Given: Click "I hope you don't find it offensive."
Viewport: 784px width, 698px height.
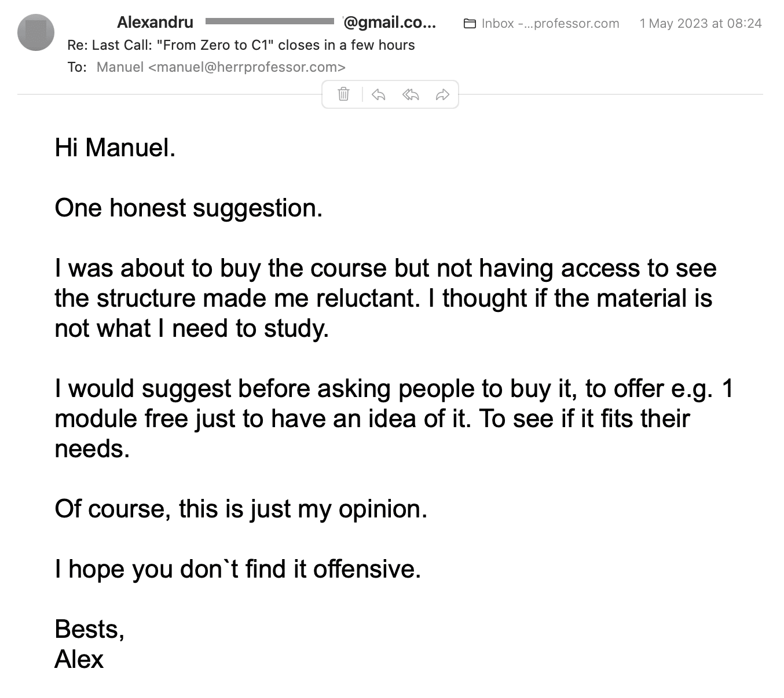Looking at the screenshot, I should (x=237, y=569).
